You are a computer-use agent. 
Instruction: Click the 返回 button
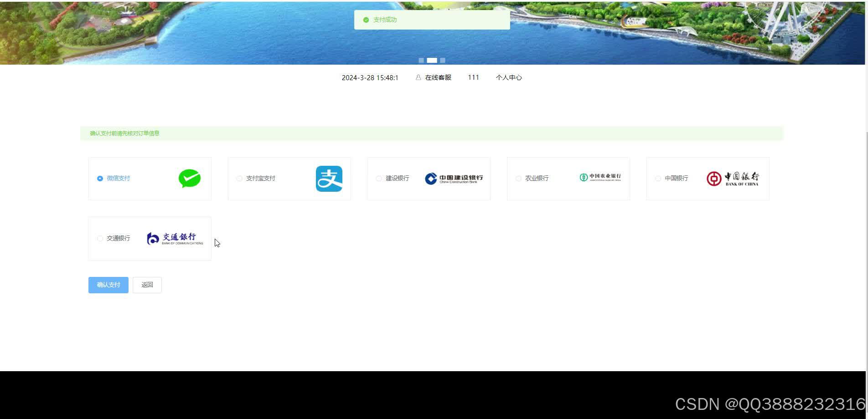point(147,285)
